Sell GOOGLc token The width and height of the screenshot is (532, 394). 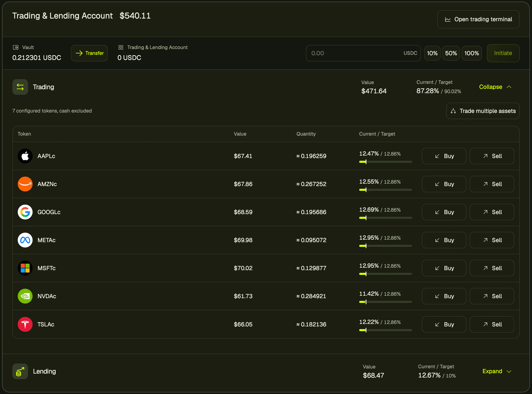(492, 212)
